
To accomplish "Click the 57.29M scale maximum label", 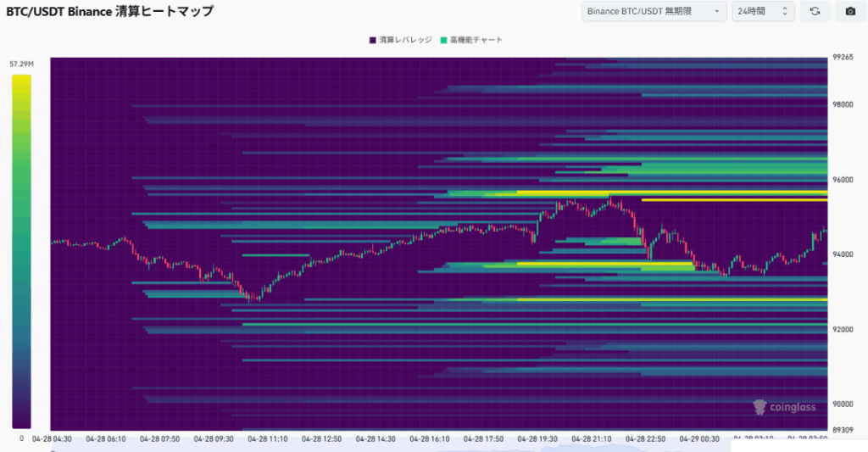I will [21, 64].
